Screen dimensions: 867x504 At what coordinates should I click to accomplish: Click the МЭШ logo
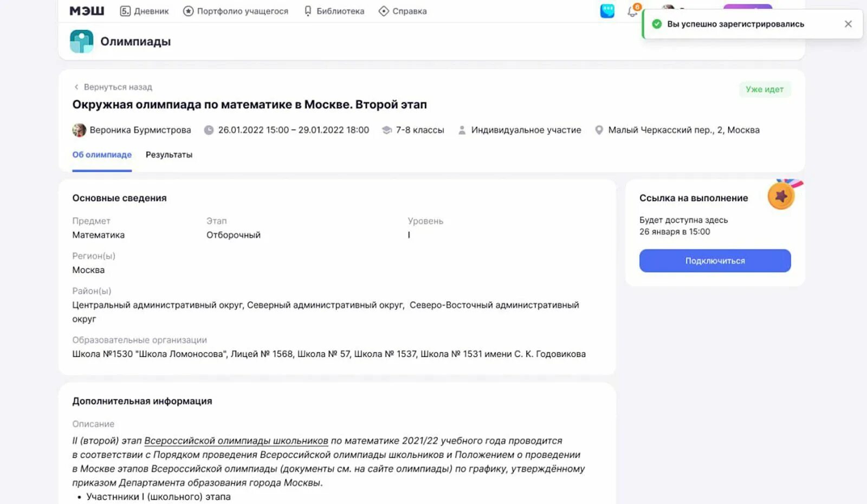coord(87,11)
